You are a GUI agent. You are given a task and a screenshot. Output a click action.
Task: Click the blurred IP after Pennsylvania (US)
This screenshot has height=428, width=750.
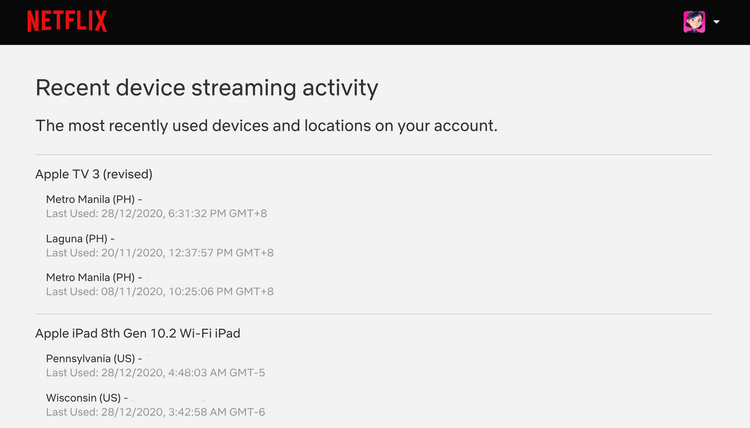(x=182, y=358)
